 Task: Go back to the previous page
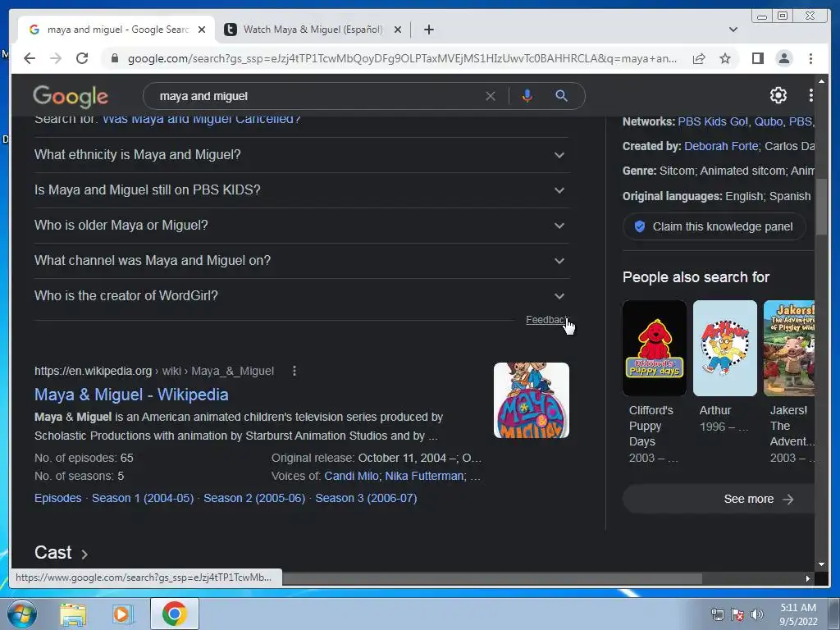(30, 58)
